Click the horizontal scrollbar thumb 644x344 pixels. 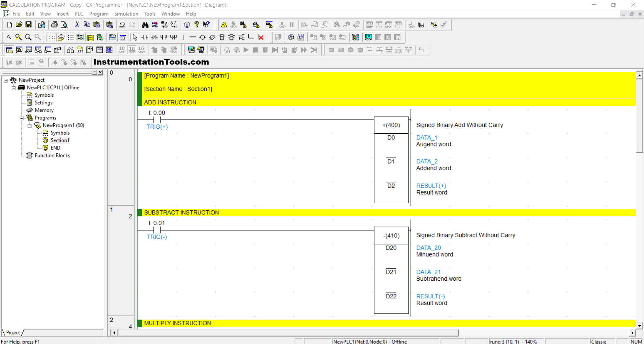pyautogui.click(x=289, y=333)
